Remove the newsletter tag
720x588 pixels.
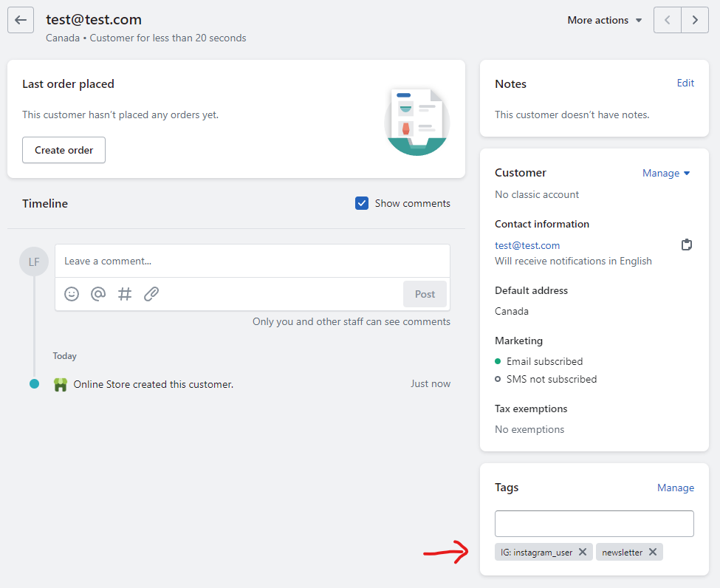point(653,552)
